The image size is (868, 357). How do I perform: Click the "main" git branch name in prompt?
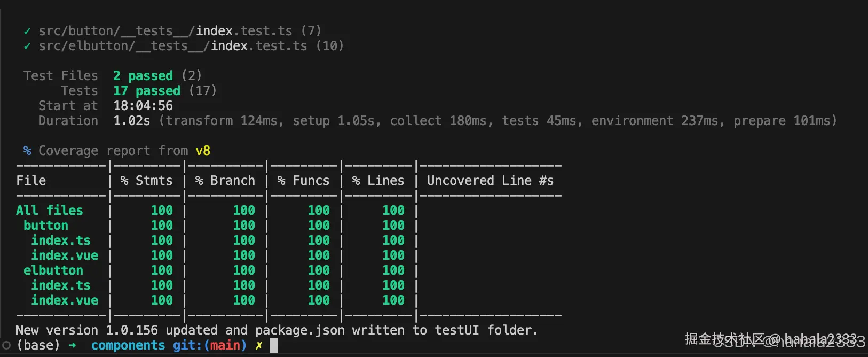point(225,345)
